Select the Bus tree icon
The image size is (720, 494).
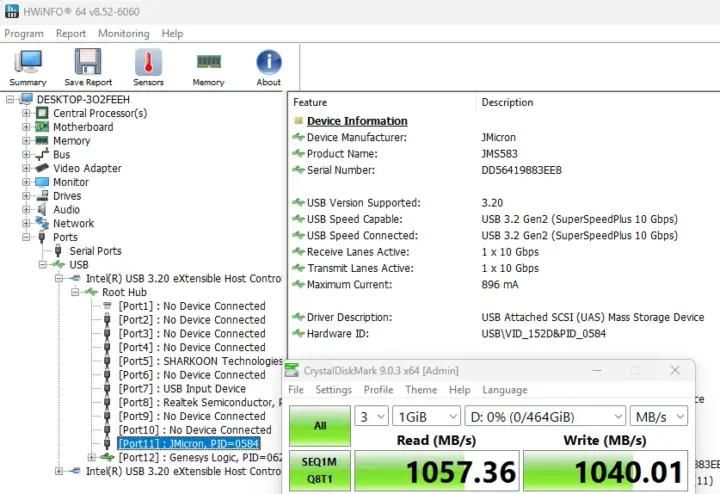[x=42, y=154]
